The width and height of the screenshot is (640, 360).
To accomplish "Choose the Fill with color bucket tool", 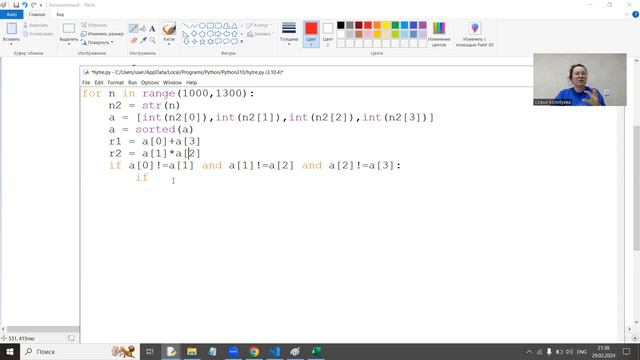I will point(143,29).
